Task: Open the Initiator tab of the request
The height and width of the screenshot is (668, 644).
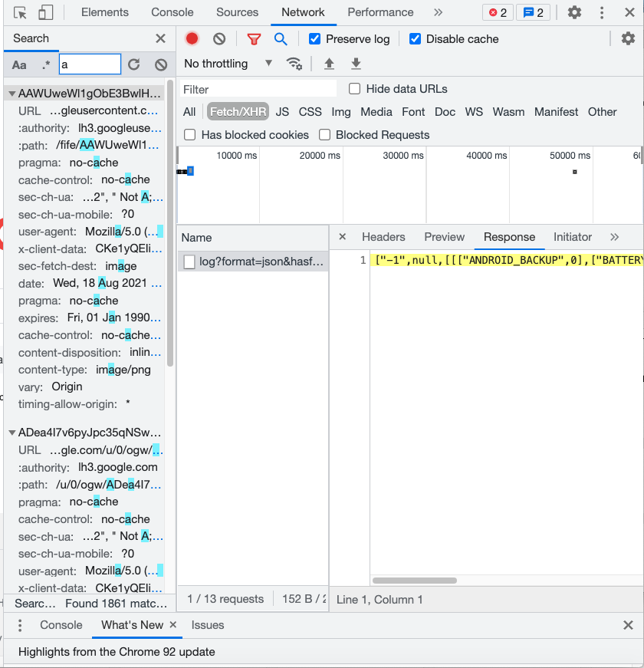Action: point(573,237)
